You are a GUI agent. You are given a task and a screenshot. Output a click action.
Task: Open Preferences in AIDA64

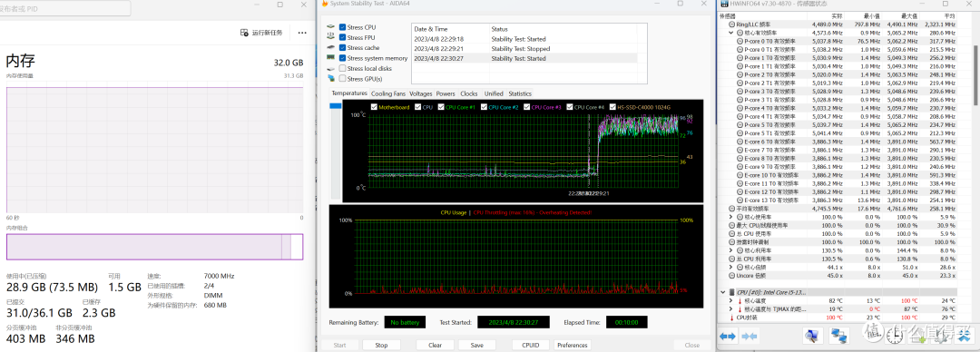click(573, 345)
